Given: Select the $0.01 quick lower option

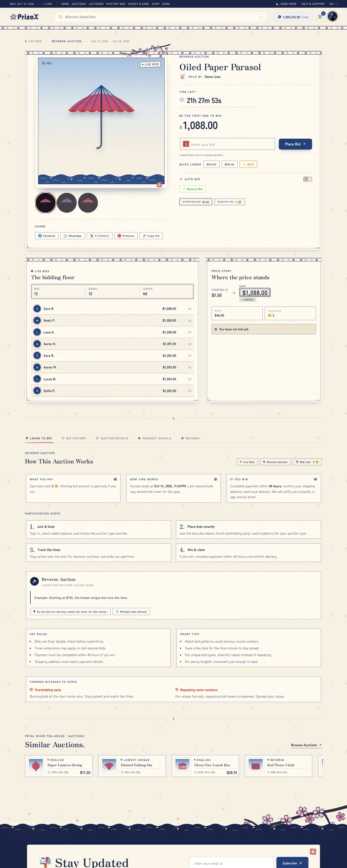Looking at the screenshot, I should pyautogui.click(x=248, y=164).
